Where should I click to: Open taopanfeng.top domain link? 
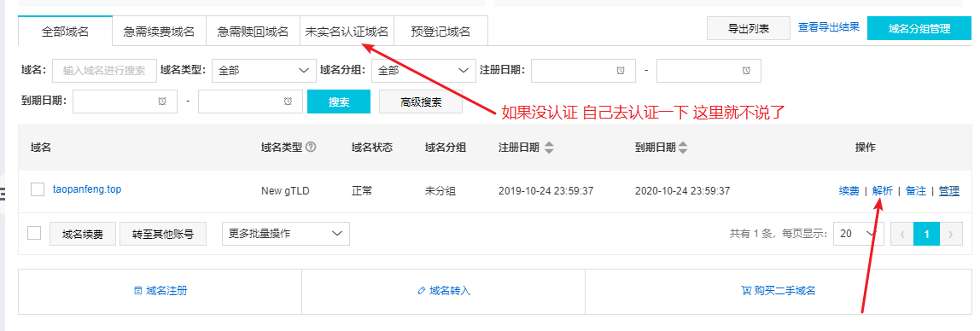[x=87, y=189]
